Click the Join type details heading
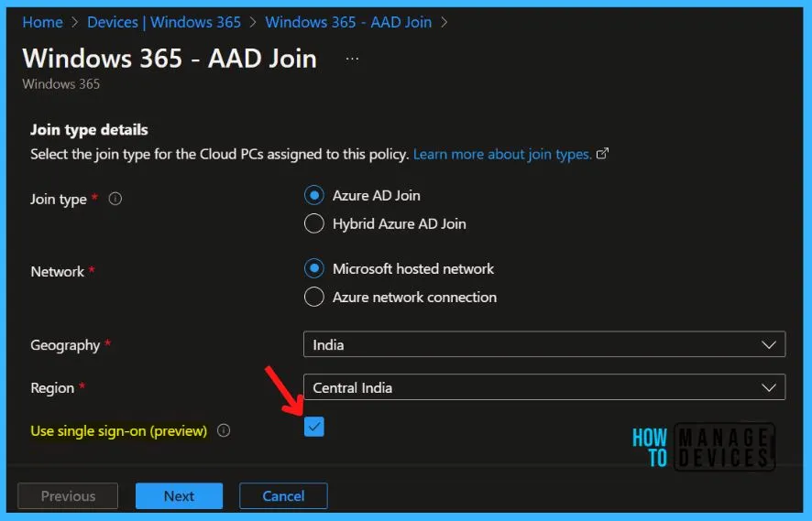812x521 pixels. pos(89,130)
